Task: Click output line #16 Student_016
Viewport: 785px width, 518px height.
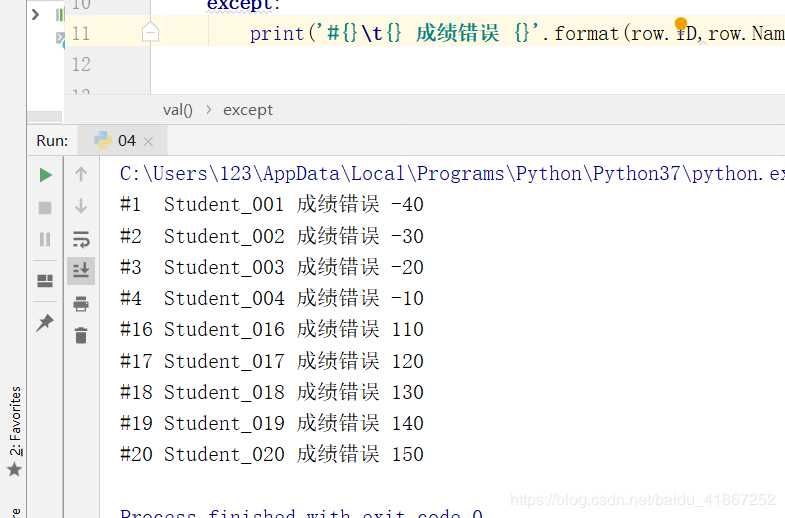Action: click(272, 330)
